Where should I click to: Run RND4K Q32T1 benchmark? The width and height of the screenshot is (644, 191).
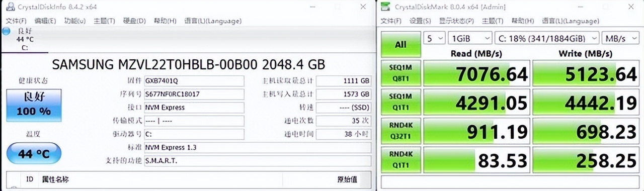point(401,131)
